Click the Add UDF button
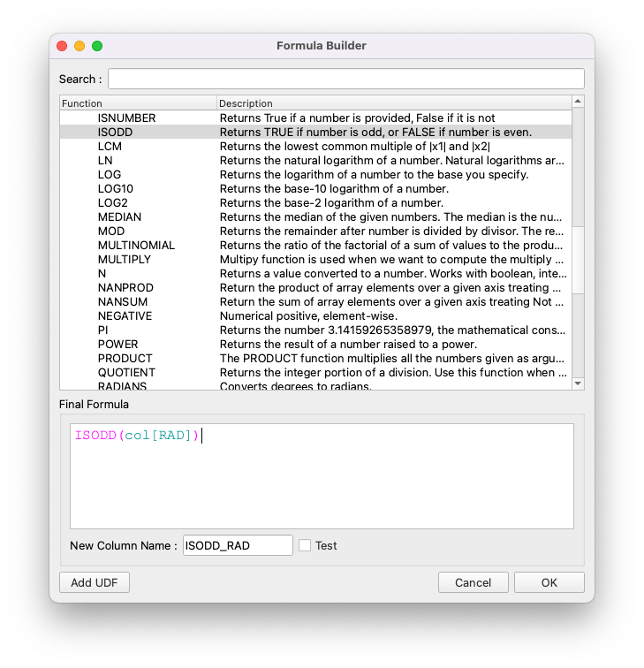Image resolution: width=644 pixels, height=668 pixels. (95, 582)
